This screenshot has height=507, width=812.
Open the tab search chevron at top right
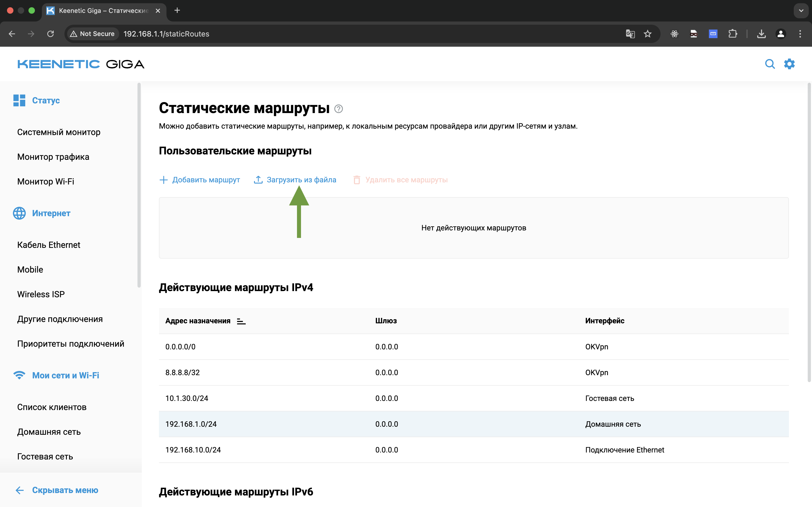pos(801,10)
